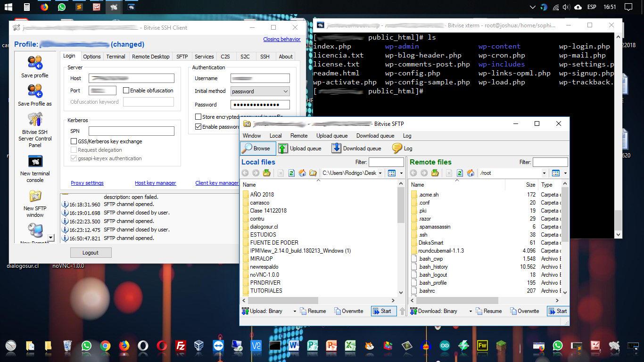Screen dimensions: 644x362
Task: Change the Local files view layout
Action: [391, 173]
